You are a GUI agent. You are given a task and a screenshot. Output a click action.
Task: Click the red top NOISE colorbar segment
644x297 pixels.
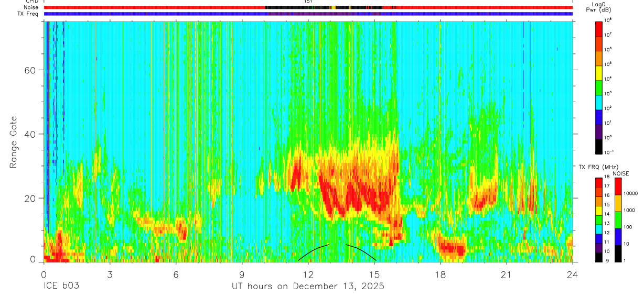[x=618, y=186]
